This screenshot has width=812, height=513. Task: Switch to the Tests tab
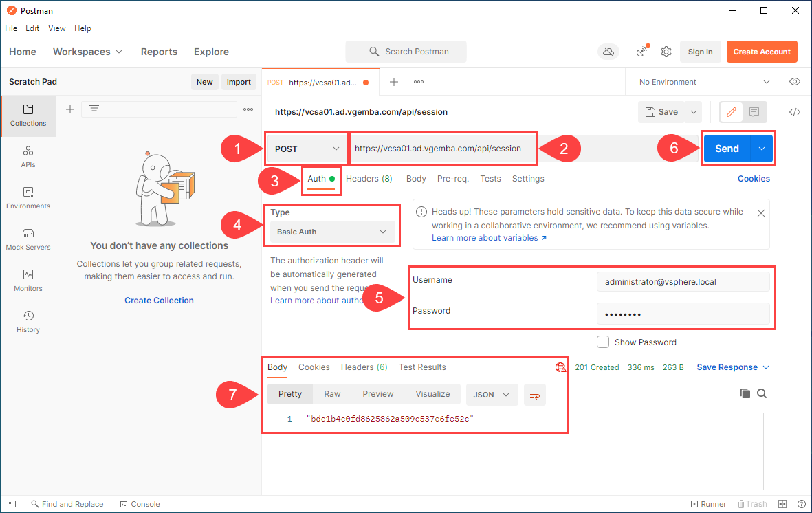click(x=490, y=179)
